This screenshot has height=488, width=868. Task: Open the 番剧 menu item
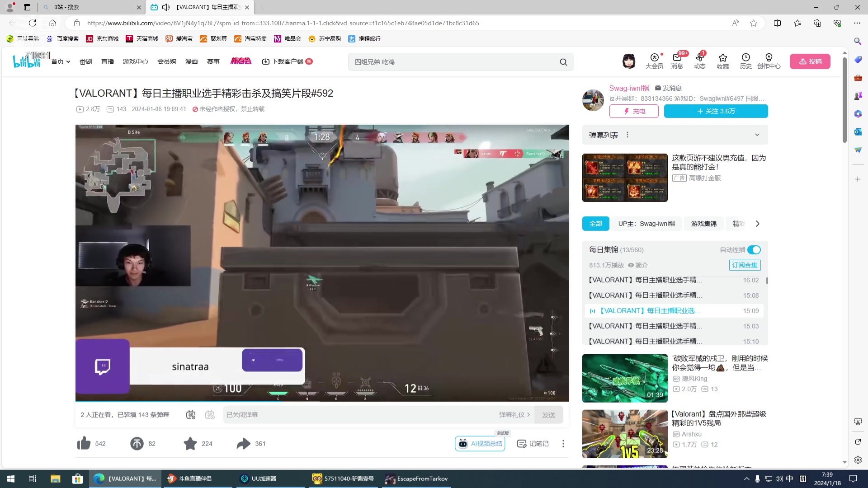point(86,61)
